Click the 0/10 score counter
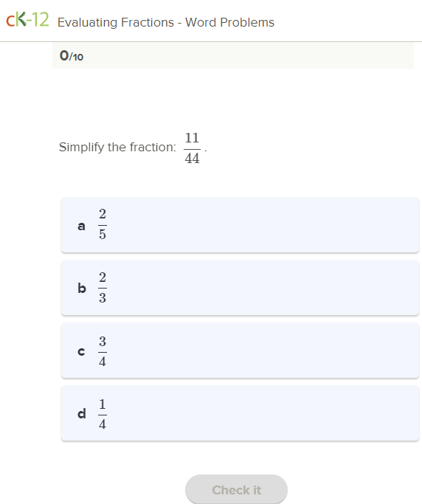The height and width of the screenshot is (504, 422). (72, 56)
